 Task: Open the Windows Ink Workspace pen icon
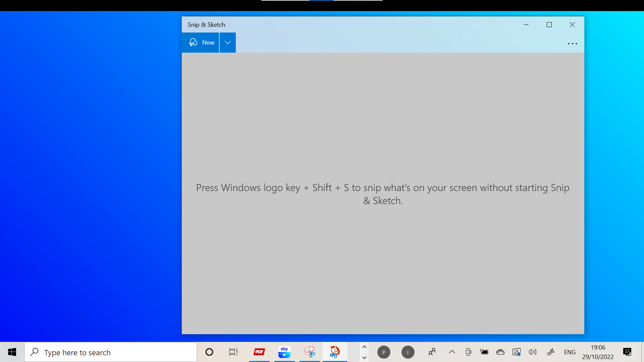[550, 352]
